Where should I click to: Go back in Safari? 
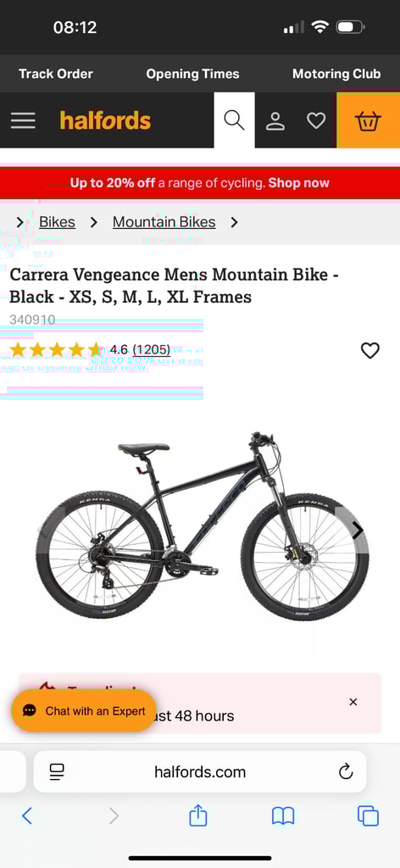tap(26, 816)
